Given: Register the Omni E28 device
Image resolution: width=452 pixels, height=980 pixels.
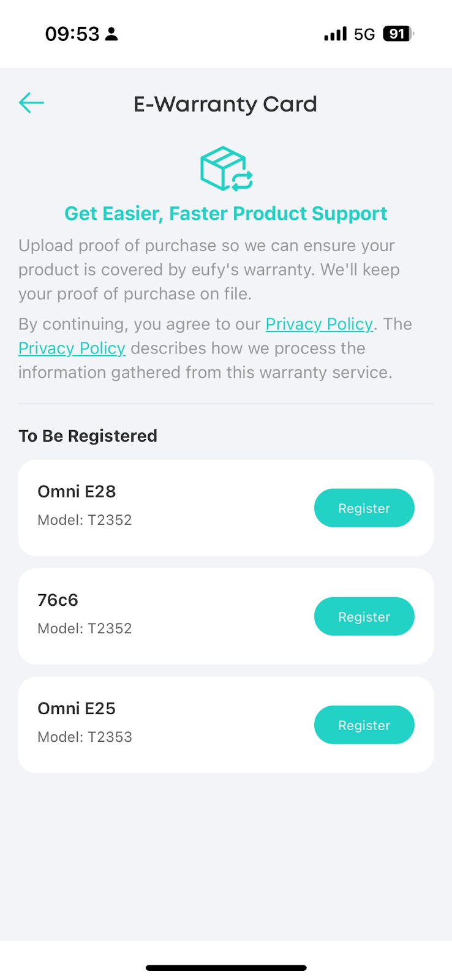Looking at the screenshot, I should (x=364, y=508).
